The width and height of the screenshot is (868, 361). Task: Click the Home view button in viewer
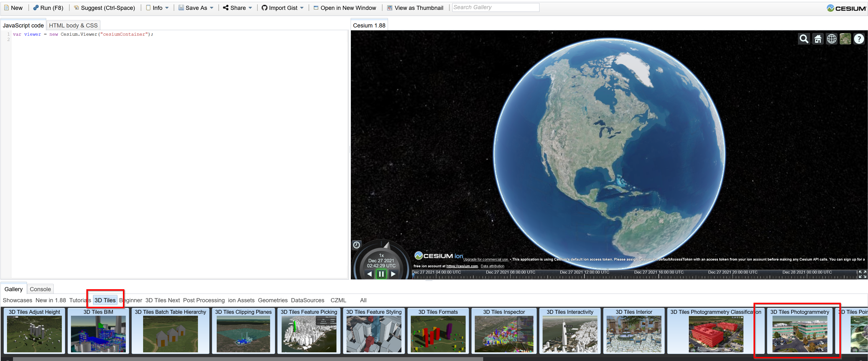(817, 39)
